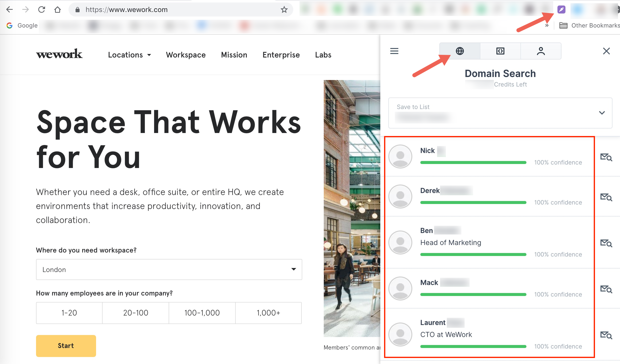Open the Google bookmark
Screen dimensions: 620x364
pyautogui.click(x=22, y=25)
